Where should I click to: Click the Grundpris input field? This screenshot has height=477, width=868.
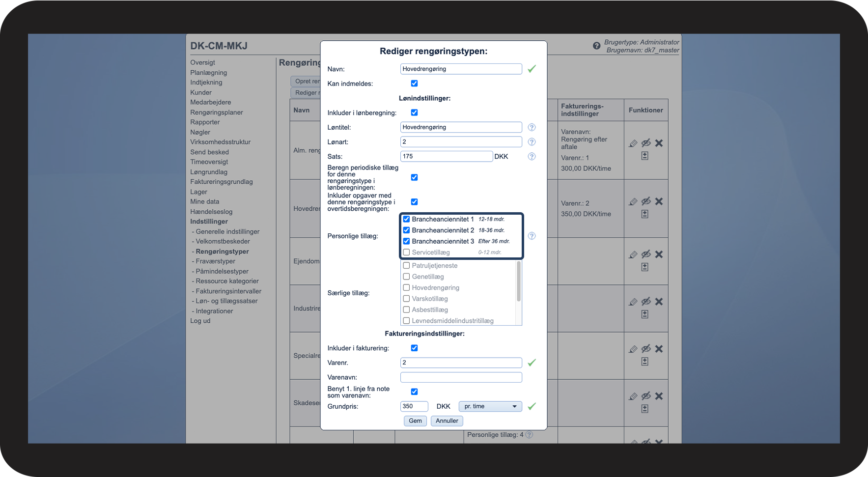pos(414,406)
